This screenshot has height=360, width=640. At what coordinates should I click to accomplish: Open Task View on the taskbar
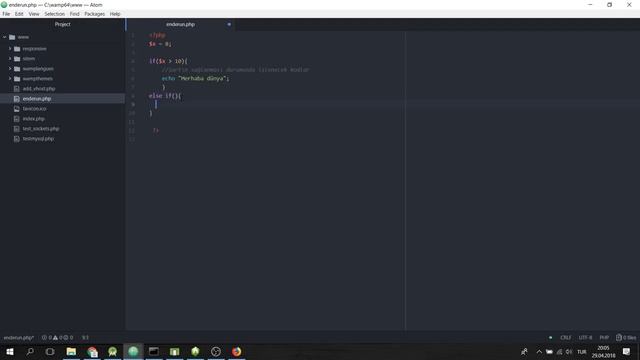tap(50, 351)
